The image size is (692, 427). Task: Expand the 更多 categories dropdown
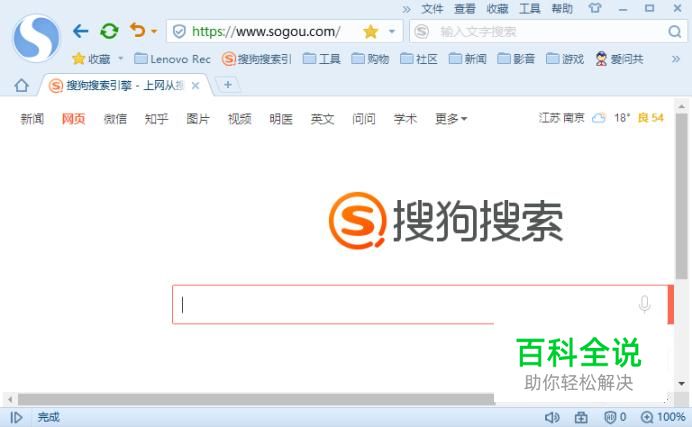(451, 119)
